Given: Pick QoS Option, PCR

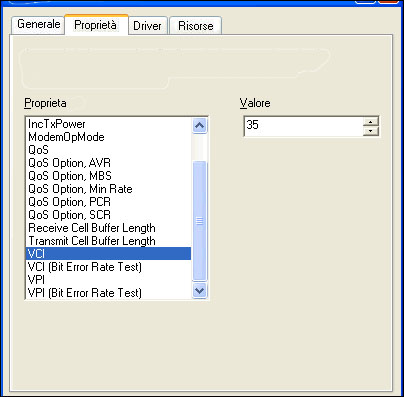Looking at the screenshot, I should 108,202.
